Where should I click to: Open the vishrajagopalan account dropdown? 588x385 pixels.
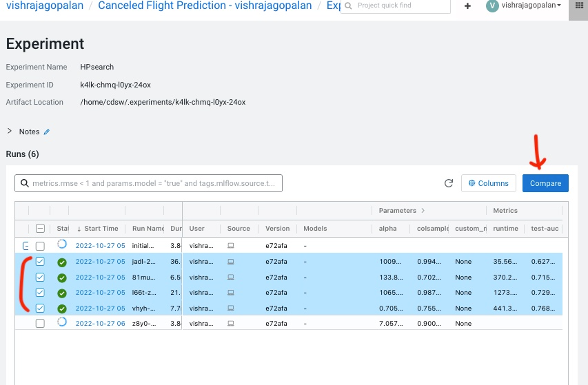pyautogui.click(x=531, y=6)
